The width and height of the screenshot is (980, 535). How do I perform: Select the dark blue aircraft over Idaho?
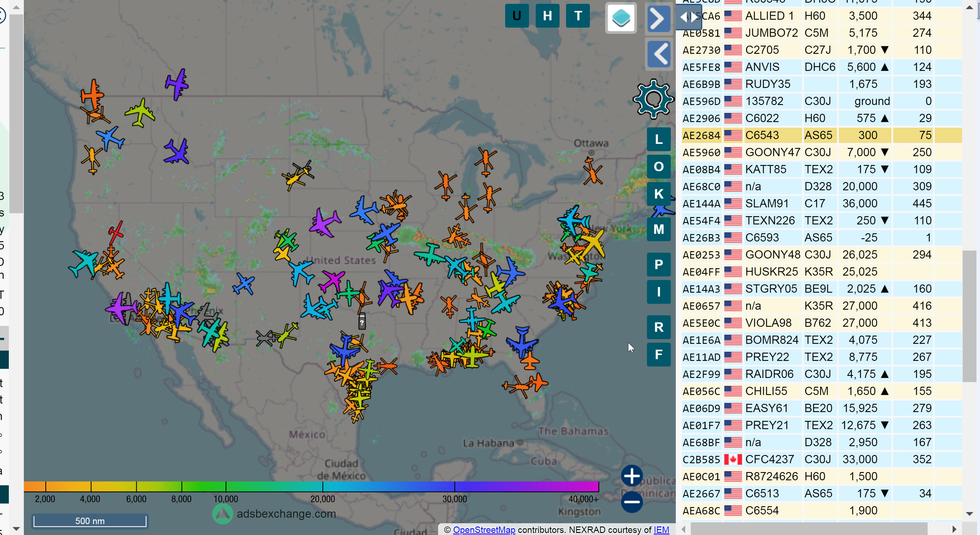(x=176, y=151)
